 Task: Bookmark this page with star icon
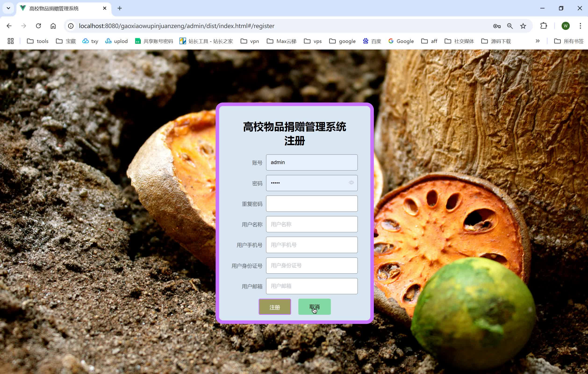(x=523, y=26)
